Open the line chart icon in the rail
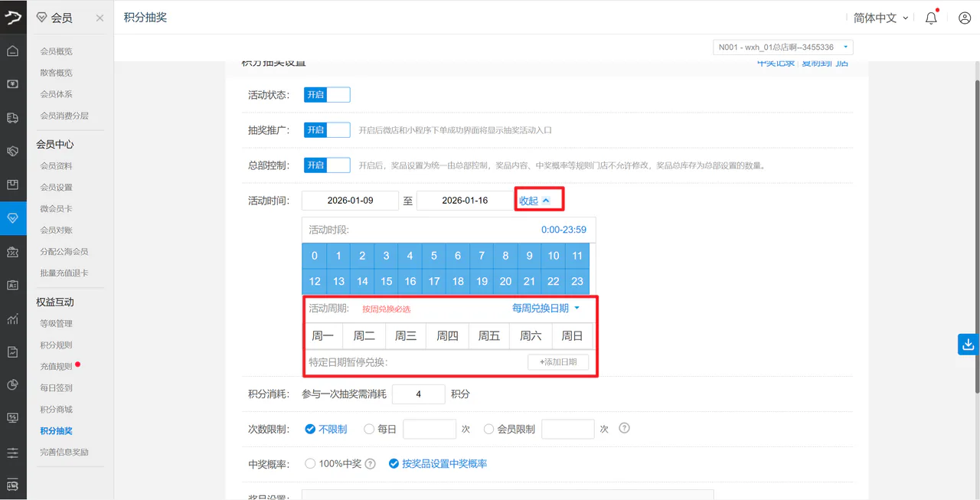980x500 pixels. (x=13, y=319)
